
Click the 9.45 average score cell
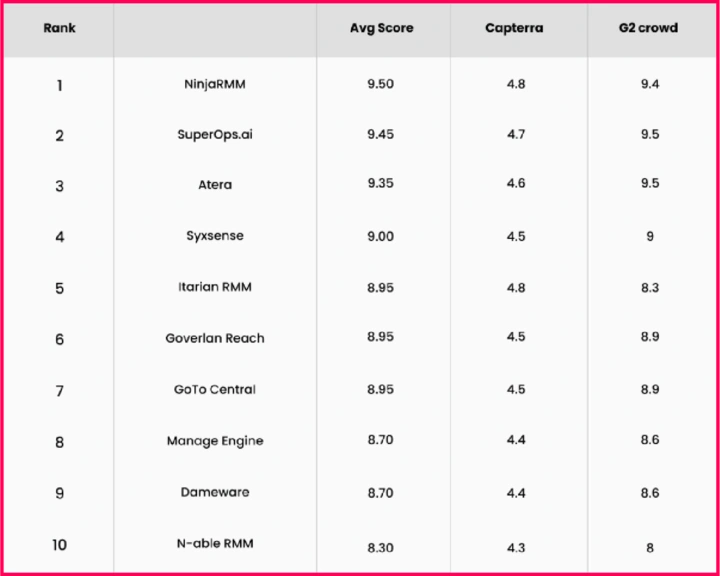(380, 134)
